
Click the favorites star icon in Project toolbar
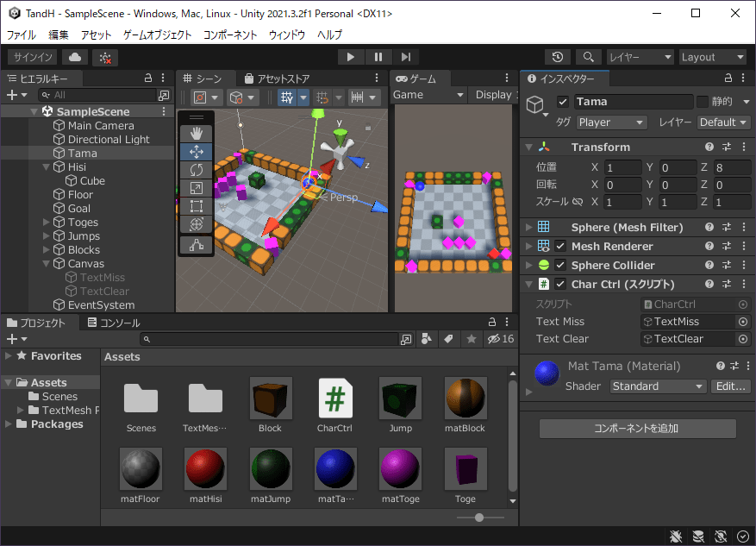click(x=471, y=339)
